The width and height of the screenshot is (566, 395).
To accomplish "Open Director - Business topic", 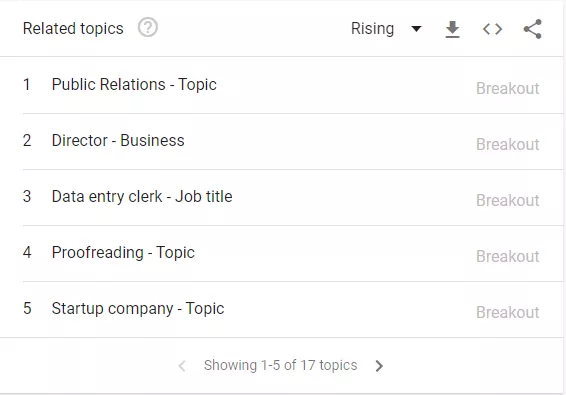I will (x=118, y=140).
